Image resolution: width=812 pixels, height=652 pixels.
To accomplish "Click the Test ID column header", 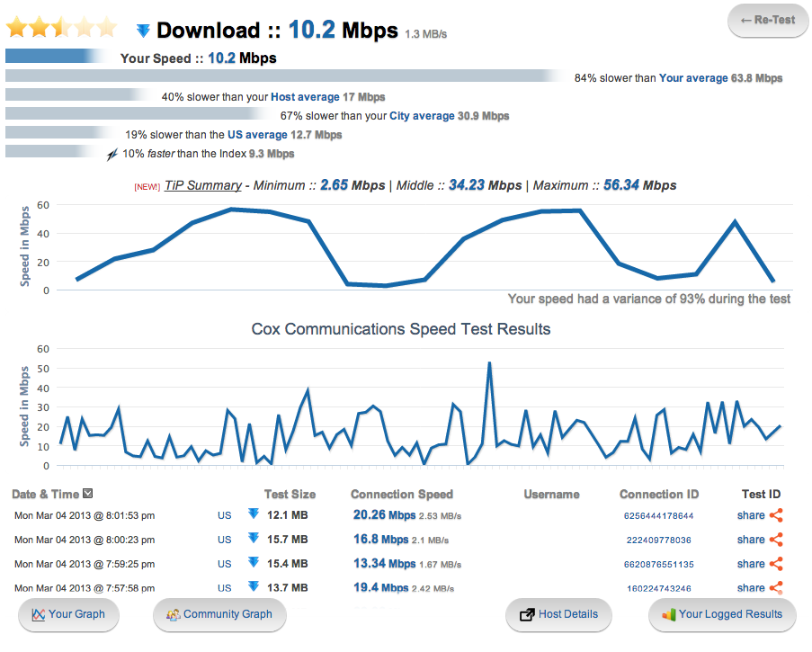I will [x=761, y=494].
